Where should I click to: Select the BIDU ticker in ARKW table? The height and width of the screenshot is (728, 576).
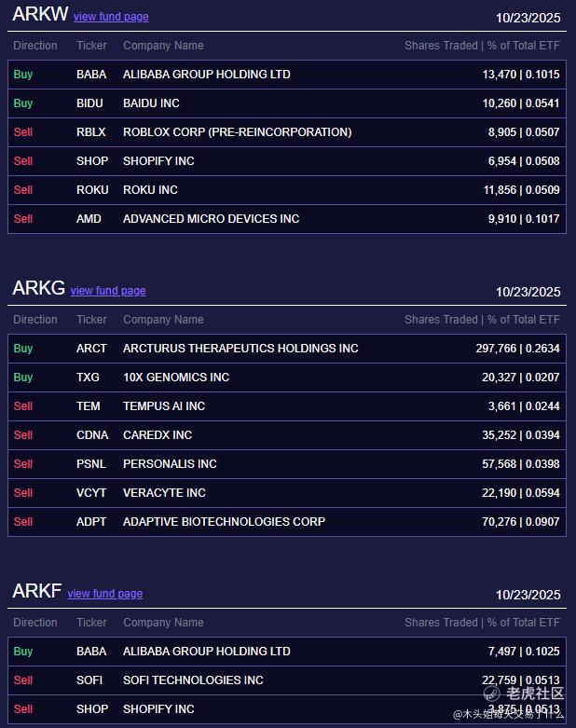[89, 103]
